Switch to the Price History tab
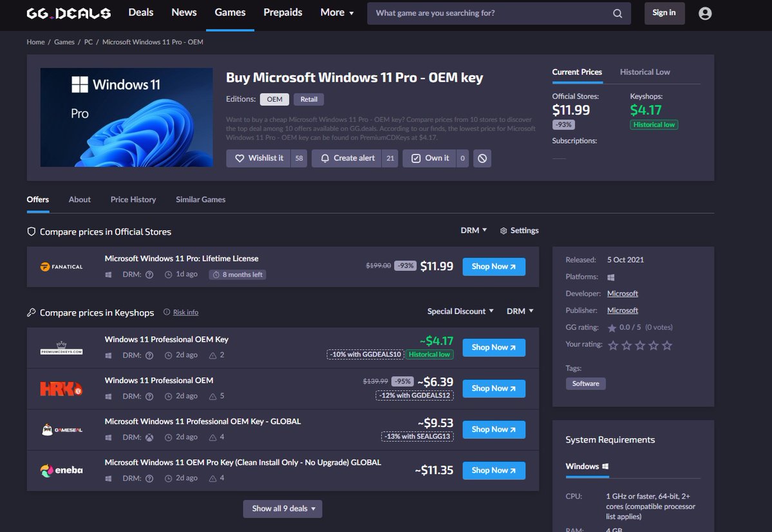 coord(133,200)
